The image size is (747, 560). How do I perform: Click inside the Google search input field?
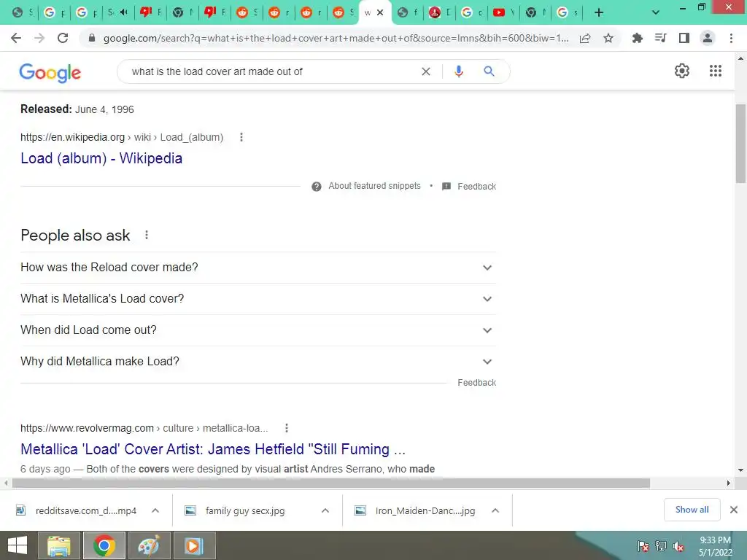(x=271, y=71)
